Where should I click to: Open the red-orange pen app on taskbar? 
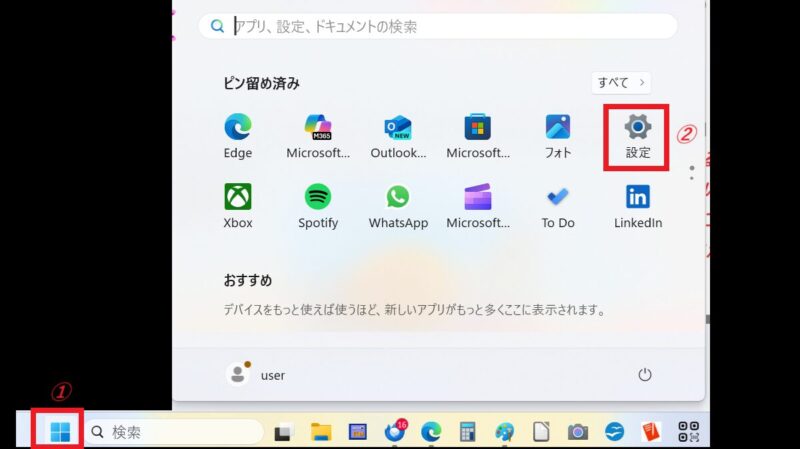tap(651, 432)
